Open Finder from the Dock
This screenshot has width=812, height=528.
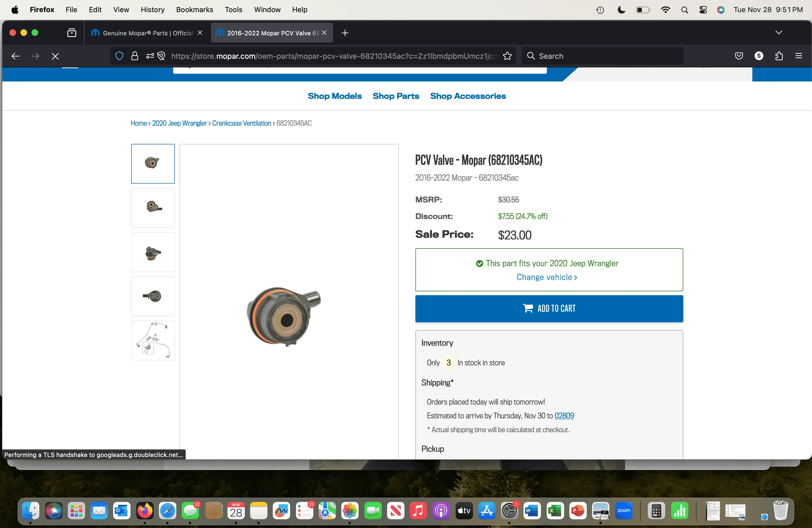[31, 511]
